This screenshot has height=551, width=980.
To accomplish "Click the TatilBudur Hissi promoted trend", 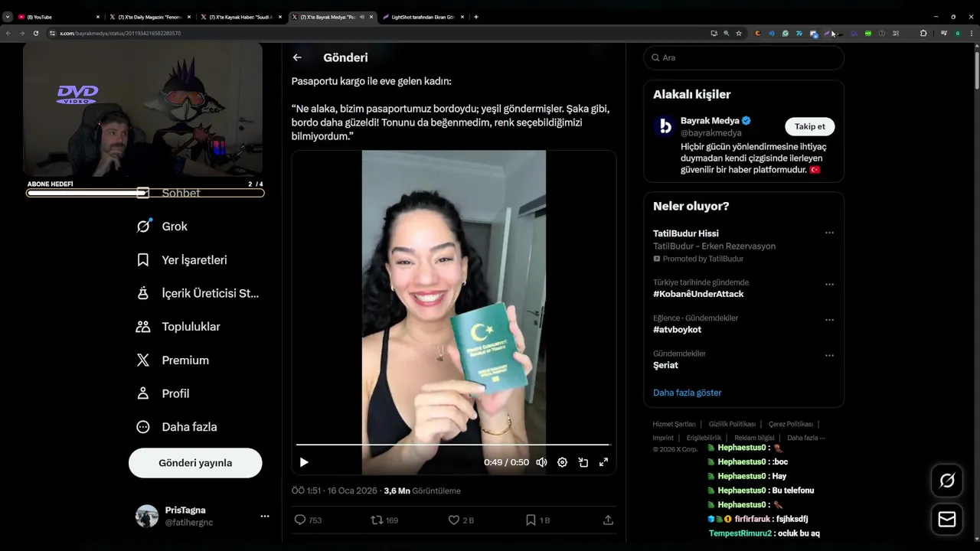I will (685, 233).
